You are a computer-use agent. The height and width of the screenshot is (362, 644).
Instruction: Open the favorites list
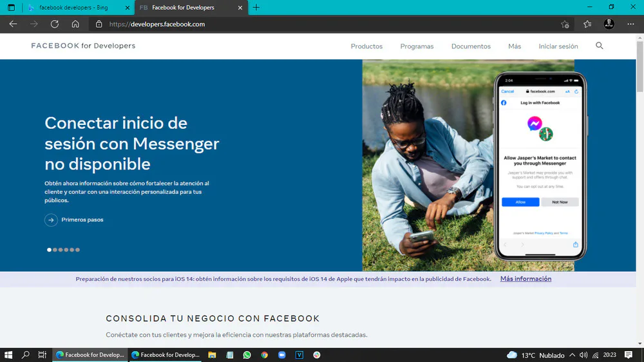(x=587, y=24)
